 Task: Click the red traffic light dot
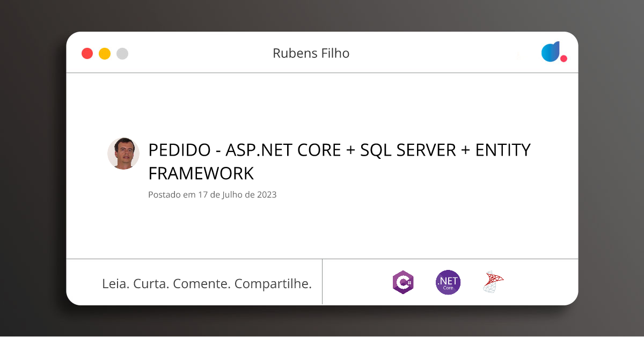point(87,53)
